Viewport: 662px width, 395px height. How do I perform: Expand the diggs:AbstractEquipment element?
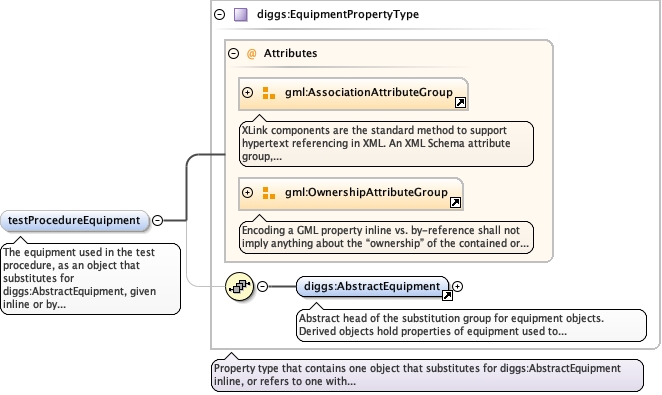[x=457, y=287]
